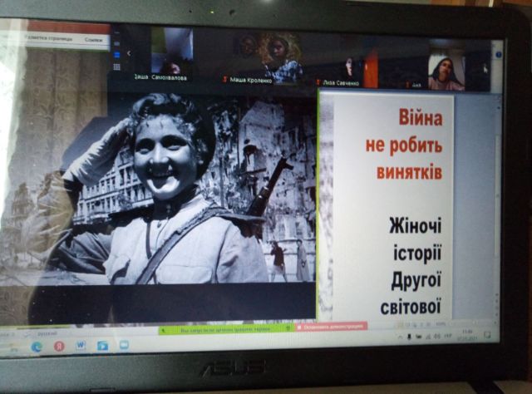Open the volume control in system tray
532x394 pixels.
tap(437, 336)
